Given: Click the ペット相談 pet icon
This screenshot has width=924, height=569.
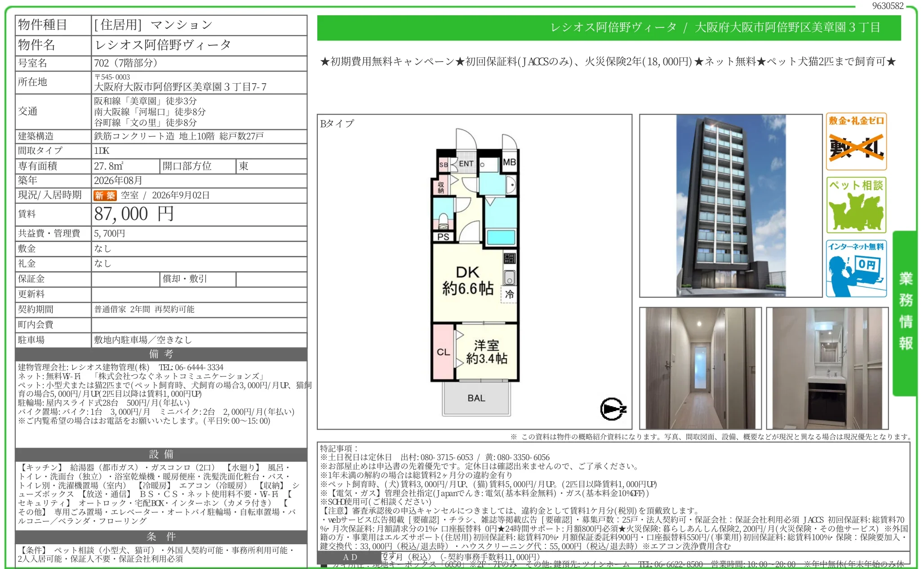Looking at the screenshot, I should [x=856, y=205].
